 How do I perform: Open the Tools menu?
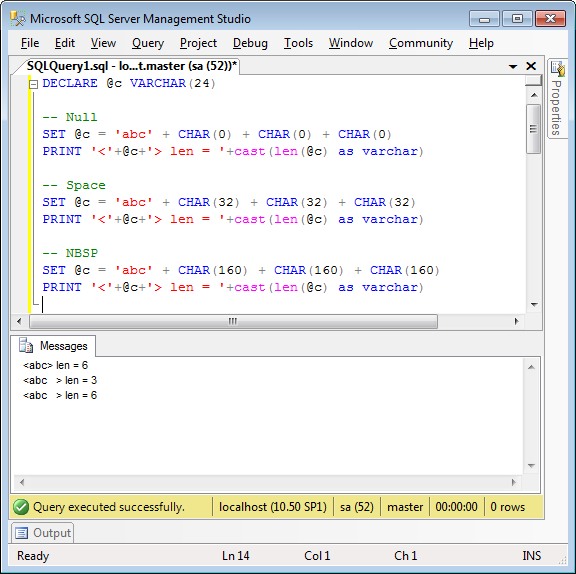coord(298,43)
